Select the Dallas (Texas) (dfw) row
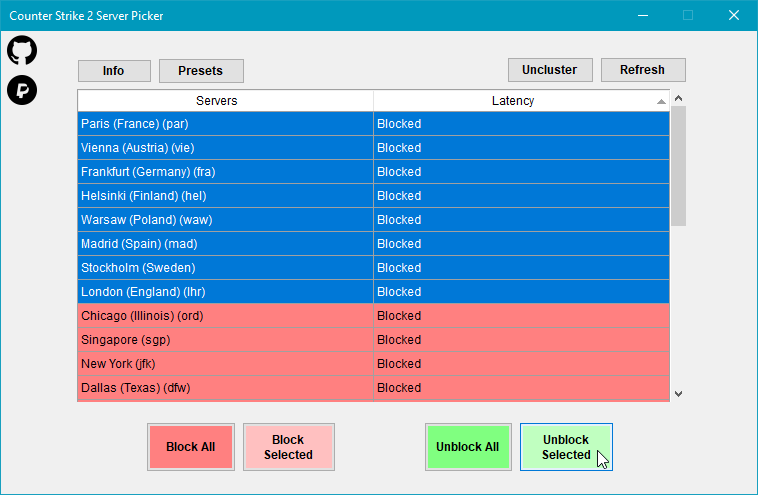 (374, 388)
